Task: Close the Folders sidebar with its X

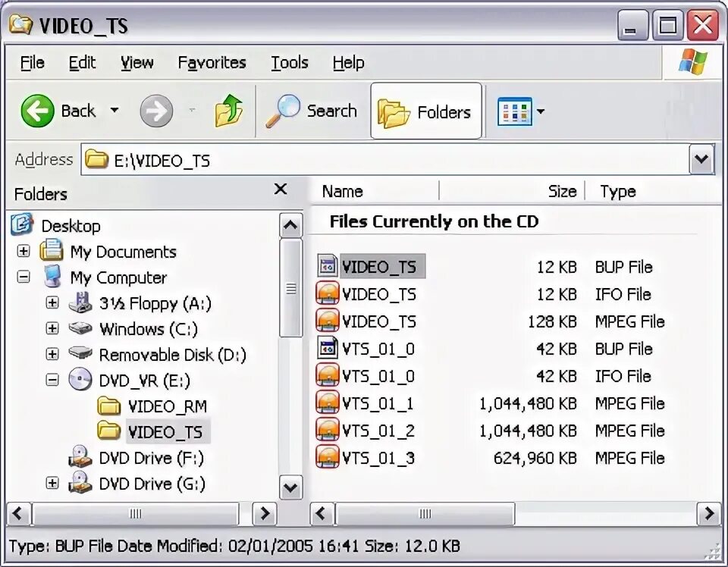Action: 280,190
